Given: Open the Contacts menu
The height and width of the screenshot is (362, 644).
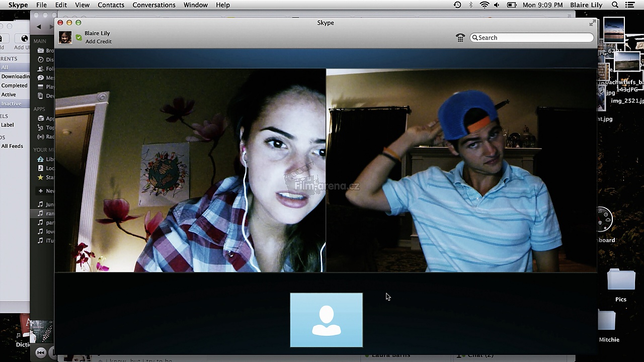Looking at the screenshot, I should coord(111,5).
